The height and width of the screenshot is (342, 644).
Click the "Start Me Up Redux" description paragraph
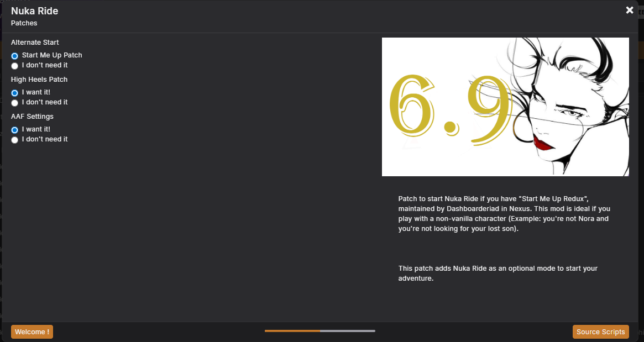[x=504, y=213]
